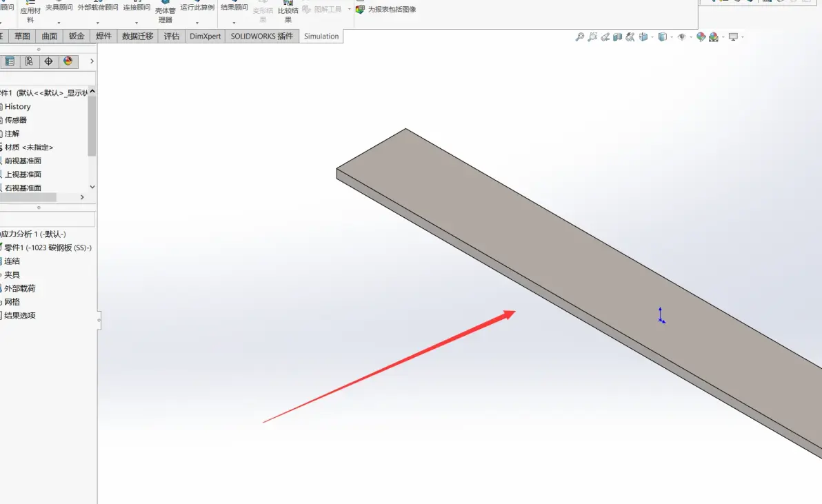This screenshot has height=504, width=822.
Task: Click feature tree vertical scrollbar thumb
Action: [92, 125]
